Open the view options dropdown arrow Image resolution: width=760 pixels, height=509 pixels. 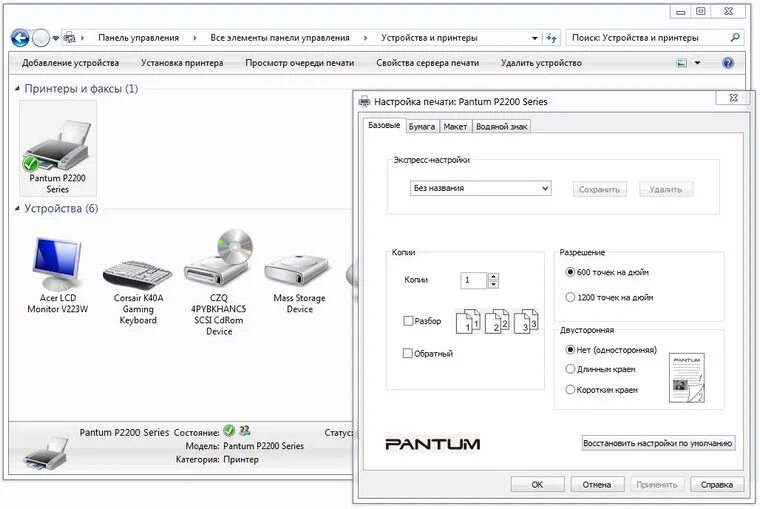(697, 63)
